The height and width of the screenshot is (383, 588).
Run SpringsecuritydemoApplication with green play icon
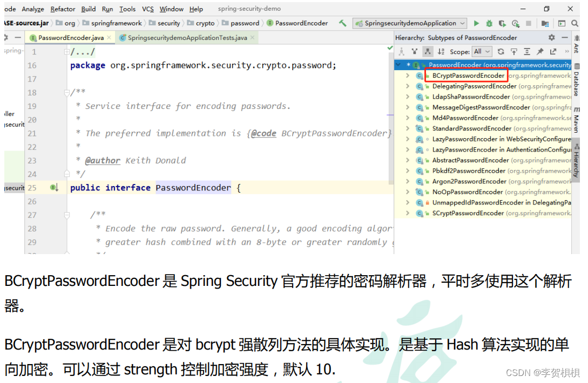coord(476,23)
